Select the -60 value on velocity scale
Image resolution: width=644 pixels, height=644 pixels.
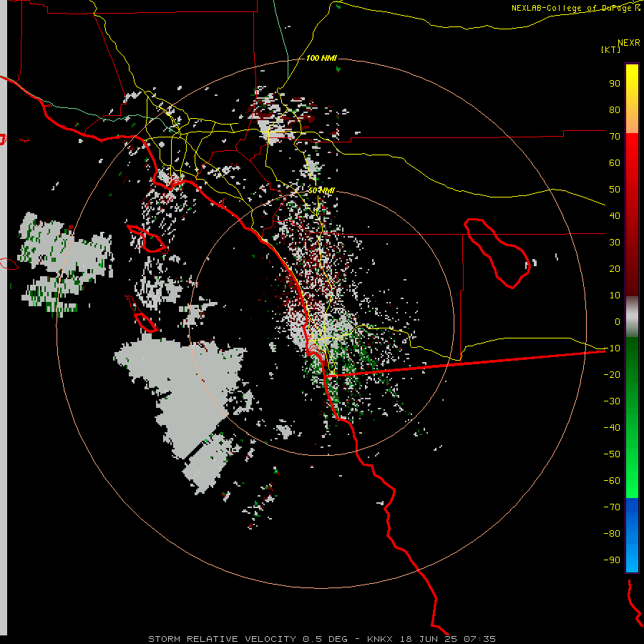point(612,481)
